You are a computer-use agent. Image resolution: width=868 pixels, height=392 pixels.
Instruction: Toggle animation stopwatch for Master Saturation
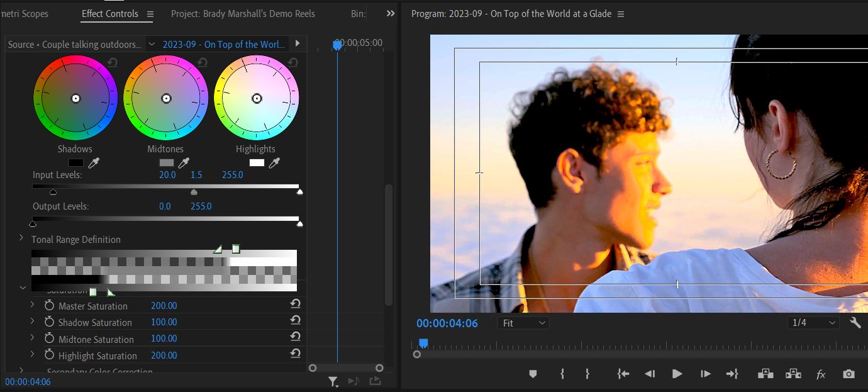49,305
